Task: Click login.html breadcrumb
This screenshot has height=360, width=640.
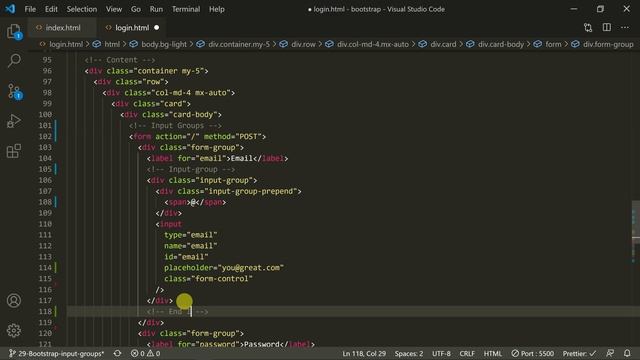Action: [66, 44]
